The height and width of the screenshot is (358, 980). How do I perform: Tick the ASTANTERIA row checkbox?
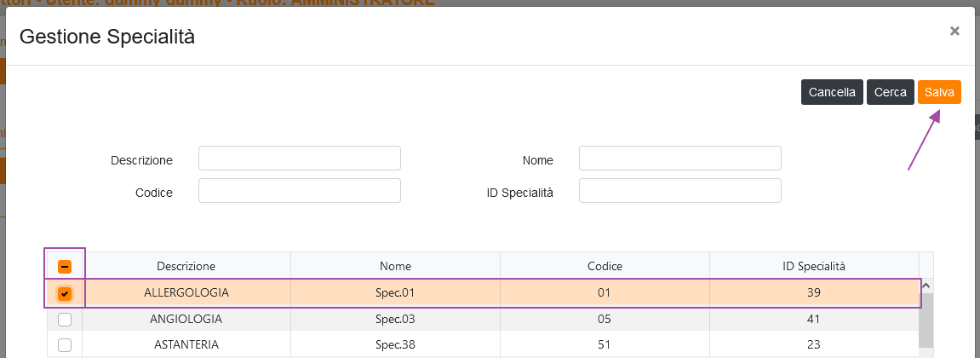(x=65, y=345)
